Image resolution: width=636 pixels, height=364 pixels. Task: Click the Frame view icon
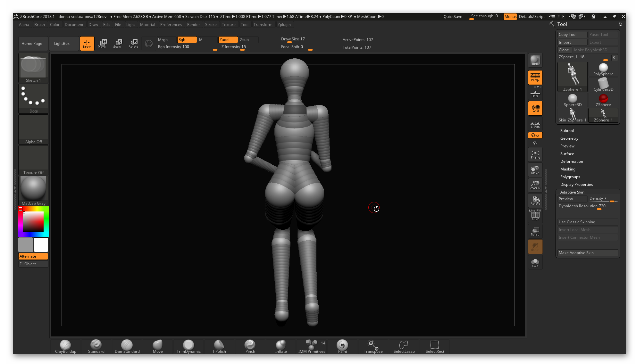[535, 154]
